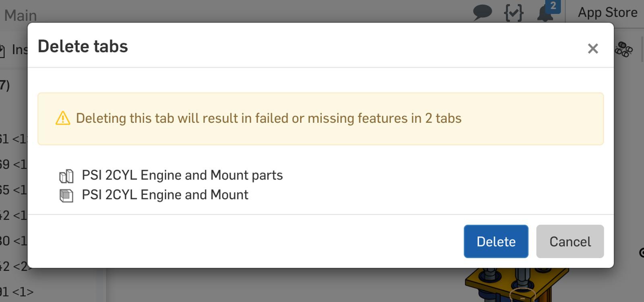
Task: Select the bottom "<1>" instance in list
Action: 16,292
